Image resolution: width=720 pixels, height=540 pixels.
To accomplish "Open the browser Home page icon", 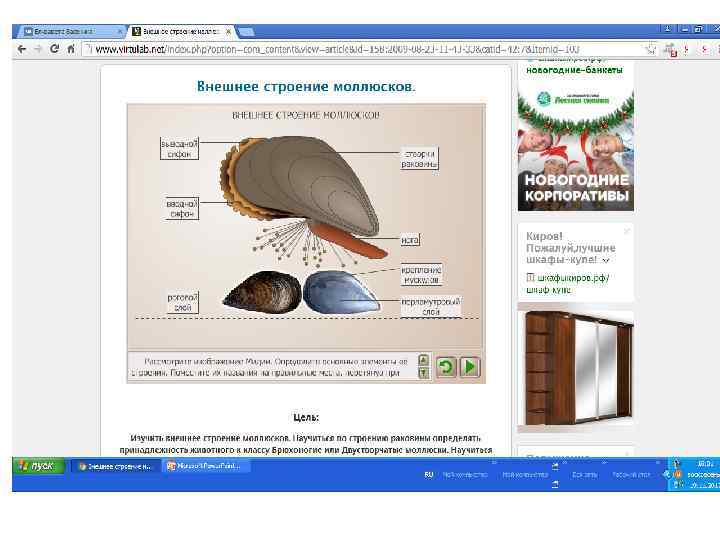I will (71, 49).
